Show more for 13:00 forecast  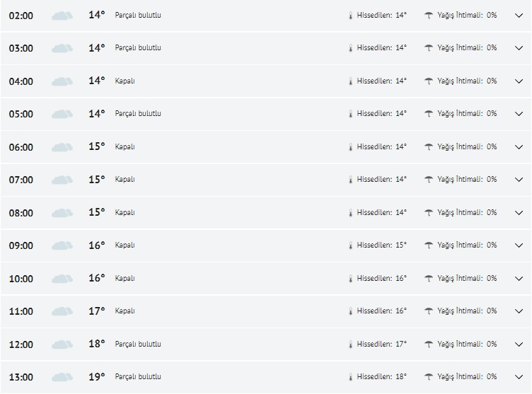[519, 377]
